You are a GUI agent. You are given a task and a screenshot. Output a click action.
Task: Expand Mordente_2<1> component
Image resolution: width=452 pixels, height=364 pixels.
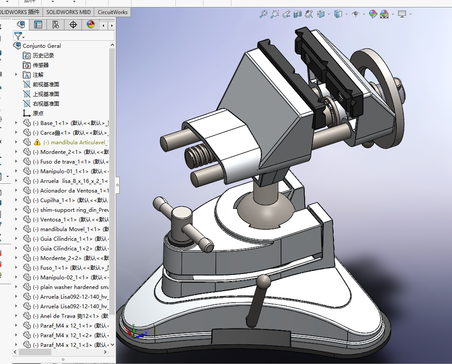[x=16, y=152]
